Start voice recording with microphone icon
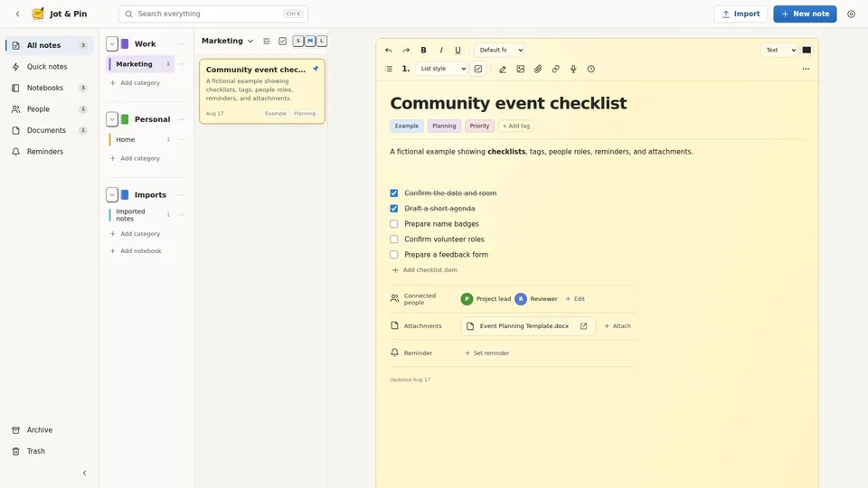The image size is (868, 488). coord(573,70)
